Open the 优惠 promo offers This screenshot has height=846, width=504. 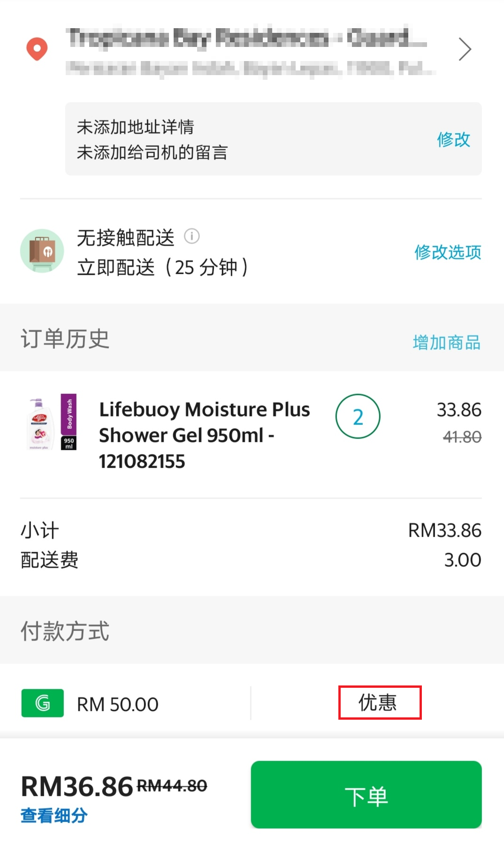tap(380, 703)
